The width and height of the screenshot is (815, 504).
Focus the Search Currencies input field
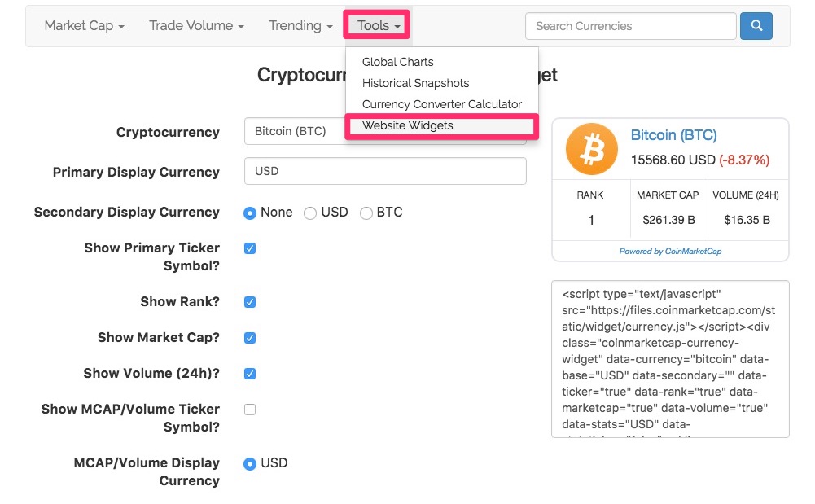630,26
